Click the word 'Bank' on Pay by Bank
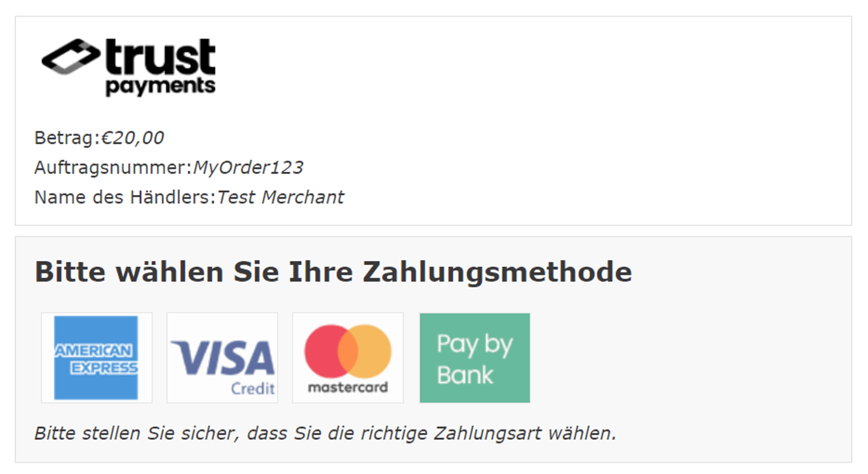868x474 pixels. point(465,375)
